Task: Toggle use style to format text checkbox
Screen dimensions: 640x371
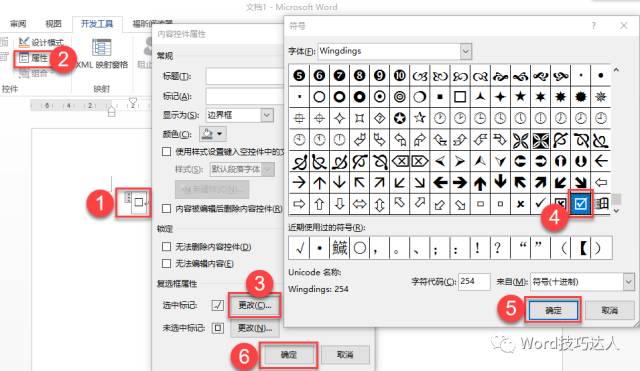Action: (167, 152)
